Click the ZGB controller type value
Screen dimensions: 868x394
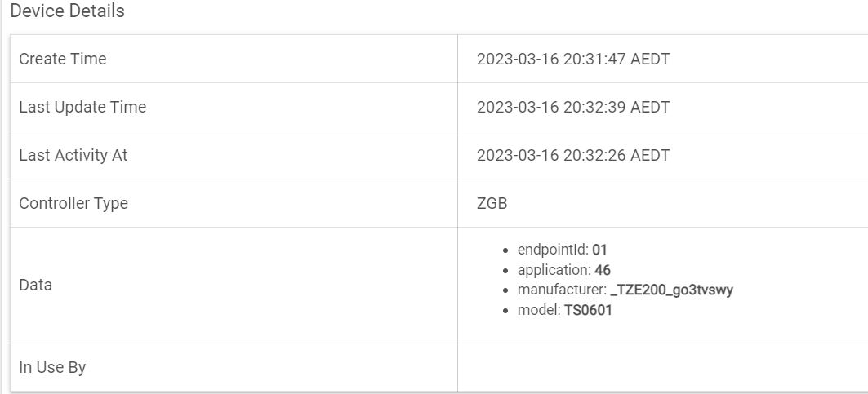click(492, 203)
